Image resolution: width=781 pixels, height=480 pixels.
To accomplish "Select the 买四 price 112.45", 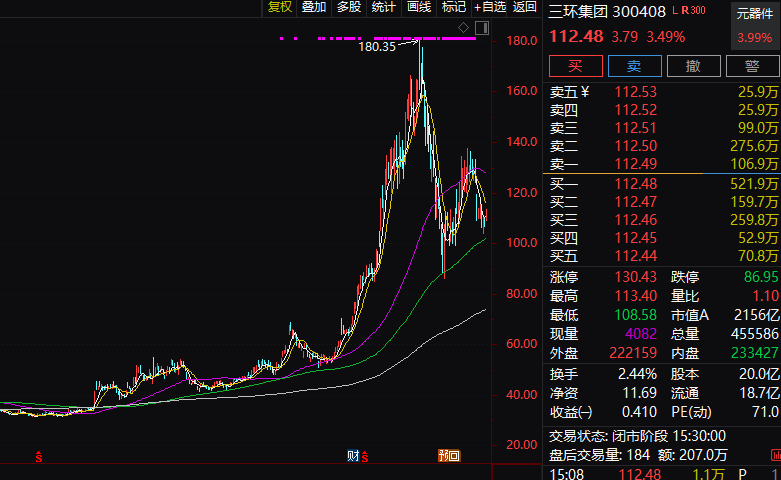I will point(636,238).
